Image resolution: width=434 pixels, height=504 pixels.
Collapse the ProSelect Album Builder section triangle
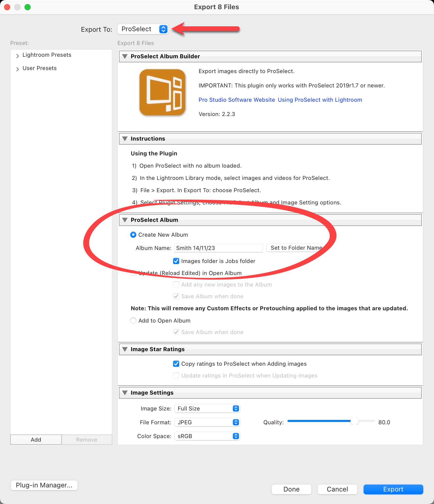click(x=125, y=56)
